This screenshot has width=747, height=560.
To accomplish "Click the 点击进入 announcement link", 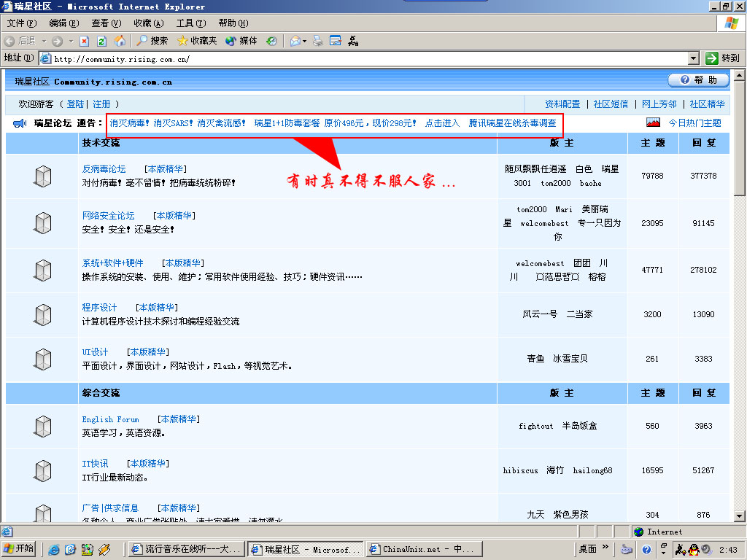I will click(x=442, y=122).
